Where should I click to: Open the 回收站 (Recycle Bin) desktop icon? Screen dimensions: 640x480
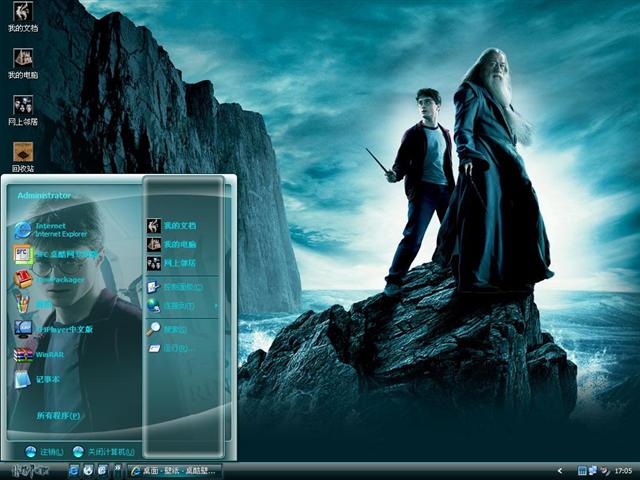click(22, 156)
